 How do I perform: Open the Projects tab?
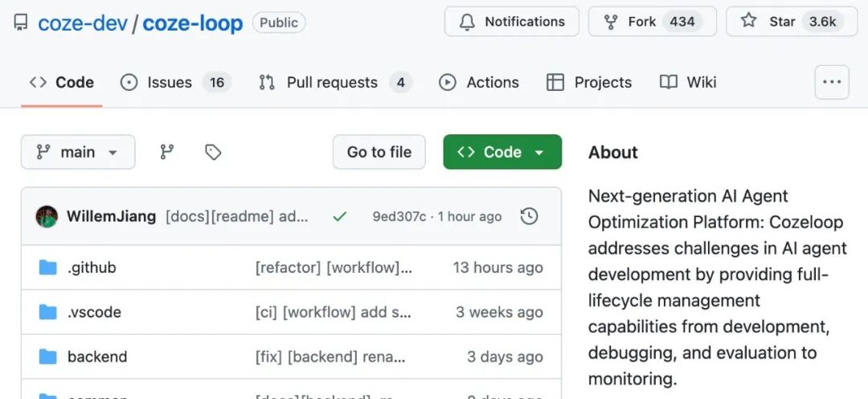588,83
